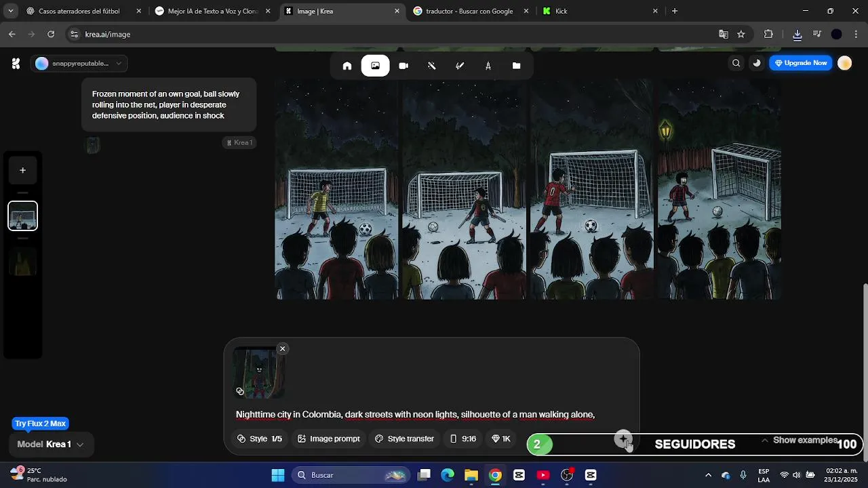Switch to Mejor IA de Texto a Voz tab
The image size is (868, 488).
(x=212, y=11)
